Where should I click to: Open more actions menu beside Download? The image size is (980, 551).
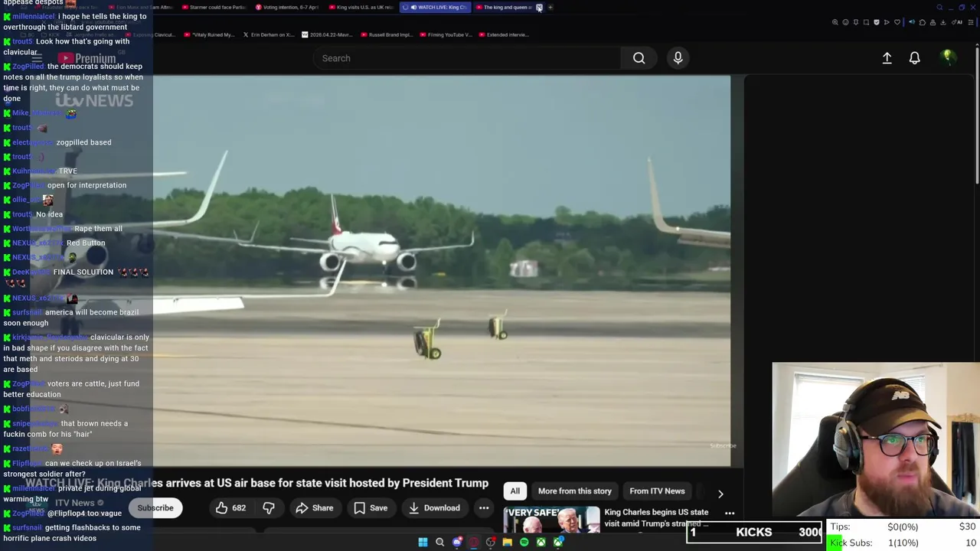click(484, 507)
